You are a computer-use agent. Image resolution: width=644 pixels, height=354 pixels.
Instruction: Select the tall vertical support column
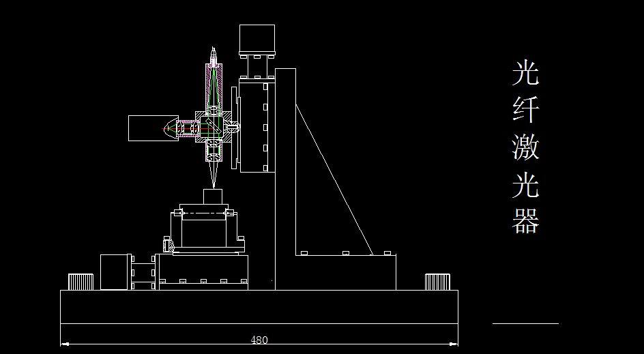pos(285,179)
